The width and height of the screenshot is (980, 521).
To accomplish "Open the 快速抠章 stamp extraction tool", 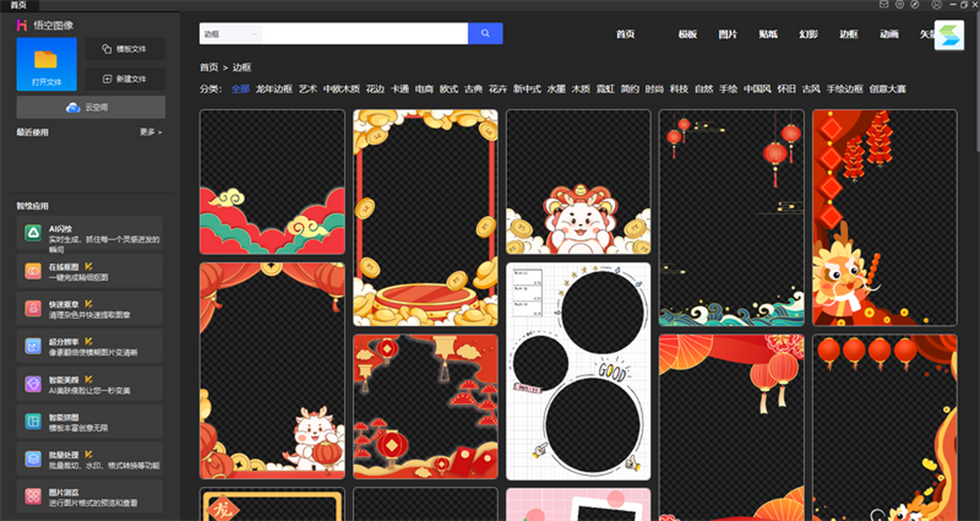I will tap(90, 309).
